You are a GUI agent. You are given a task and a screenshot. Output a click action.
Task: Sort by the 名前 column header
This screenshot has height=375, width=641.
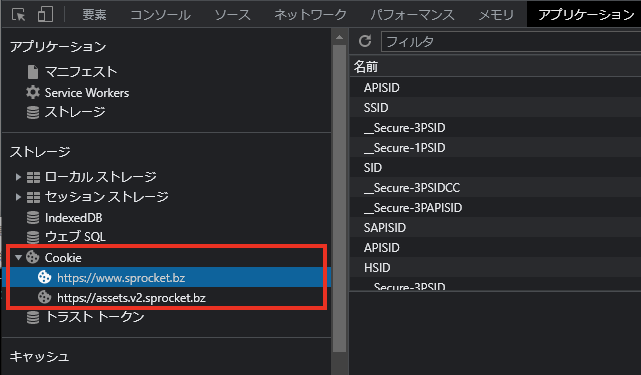pyautogui.click(x=495, y=67)
